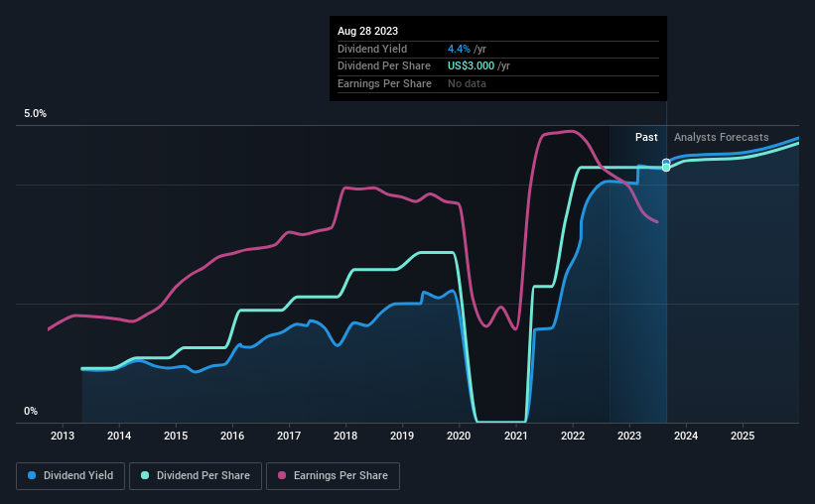815x504 pixels.
Task: Click the Earnings Per Share tooltip row label
Action: [384, 83]
